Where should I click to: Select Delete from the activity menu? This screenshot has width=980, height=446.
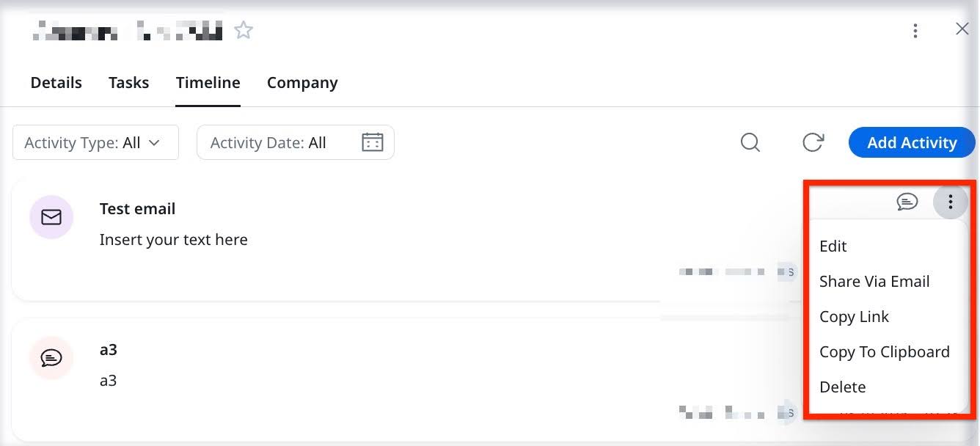843,387
